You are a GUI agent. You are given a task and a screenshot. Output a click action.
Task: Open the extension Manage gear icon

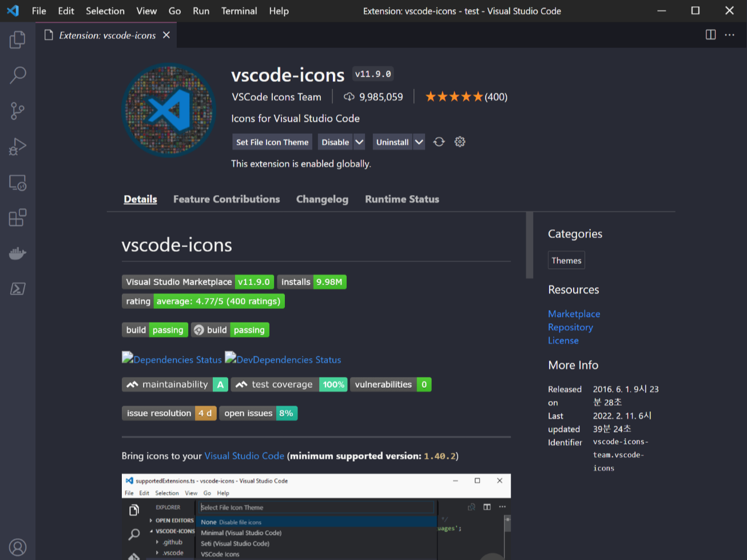point(460,142)
